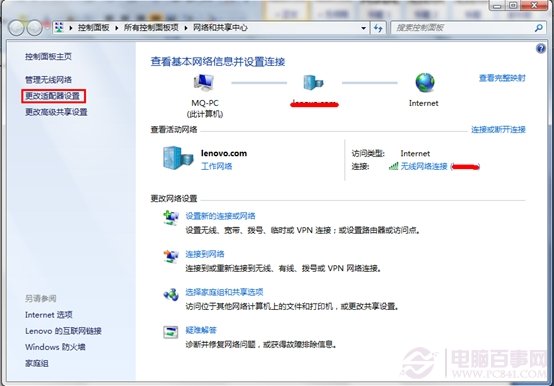Viewport: 554px width, 386px height.
Task: Click the Internet globe icon
Action: click(425, 83)
